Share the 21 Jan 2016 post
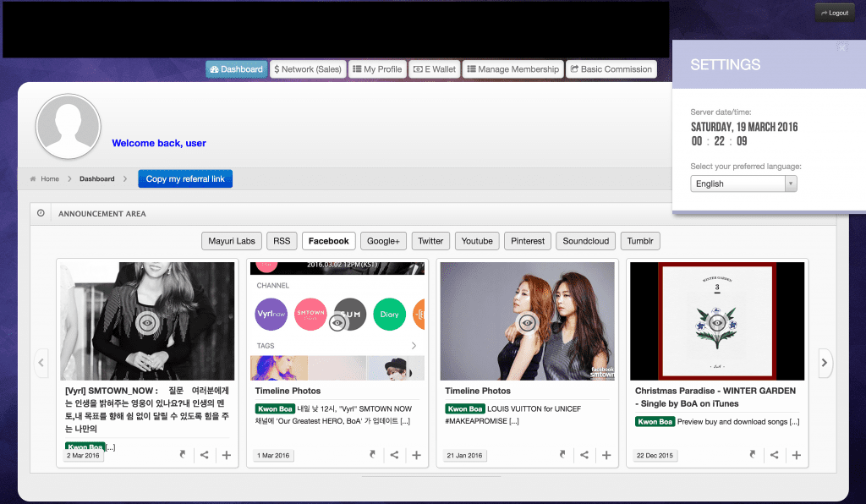Image resolution: width=866 pixels, height=504 pixels. pyautogui.click(x=584, y=455)
